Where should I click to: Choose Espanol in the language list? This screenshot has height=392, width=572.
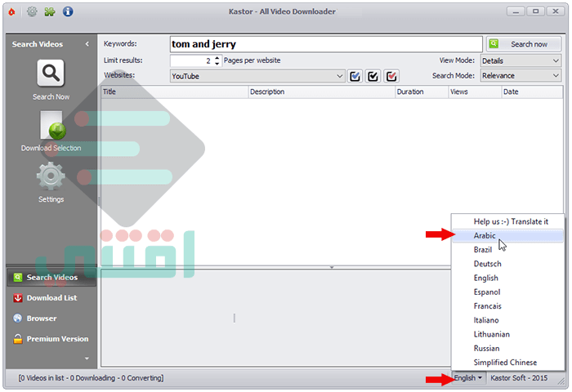tap(507, 292)
